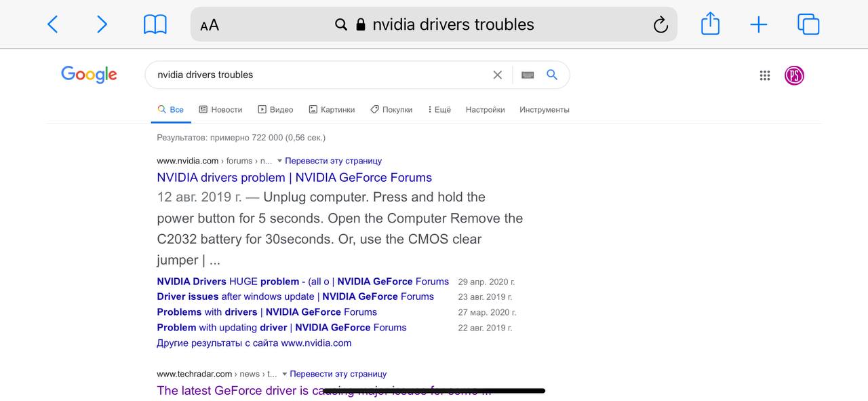
Task: Click the 29 апр. 2020 г. date
Action: tap(486, 282)
